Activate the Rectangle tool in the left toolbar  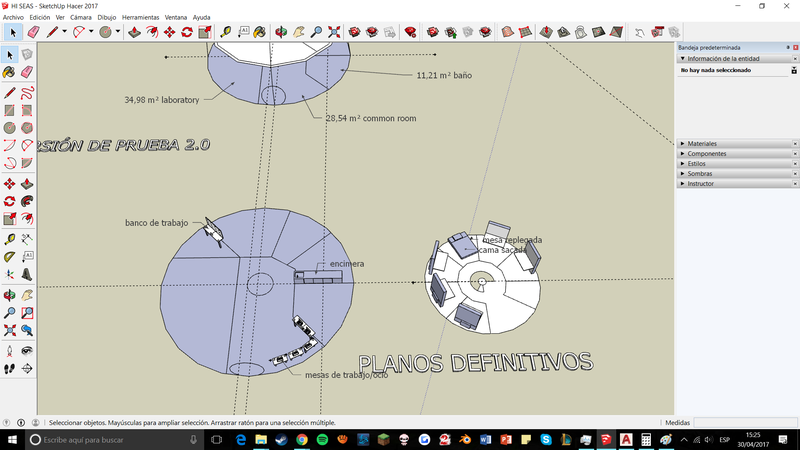[9, 110]
